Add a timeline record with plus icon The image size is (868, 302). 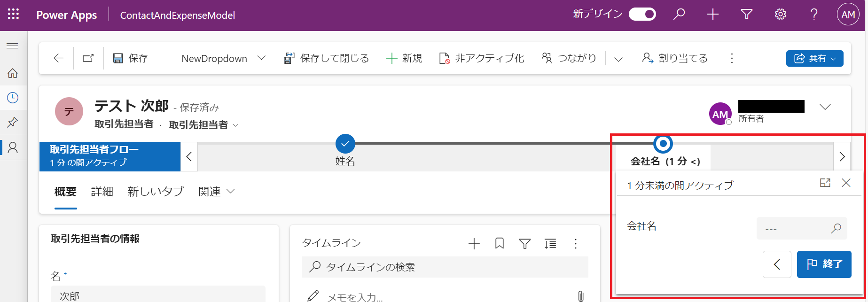pyautogui.click(x=474, y=243)
